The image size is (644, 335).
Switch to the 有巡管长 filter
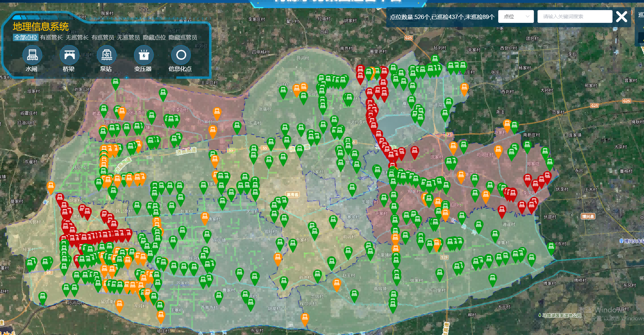[x=51, y=37]
